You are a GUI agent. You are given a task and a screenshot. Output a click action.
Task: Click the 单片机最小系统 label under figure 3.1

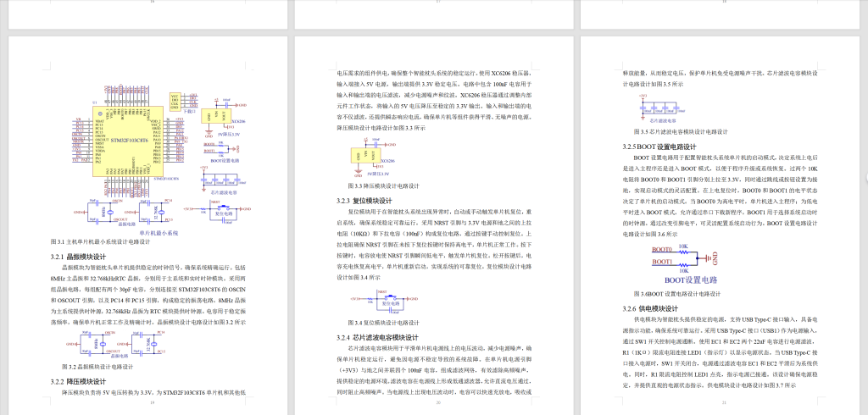click(159, 233)
